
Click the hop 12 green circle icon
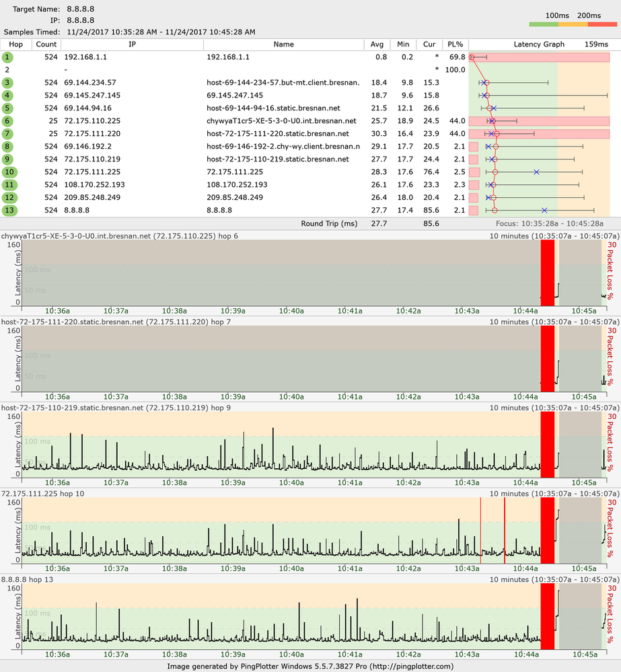tap(9, 198)
